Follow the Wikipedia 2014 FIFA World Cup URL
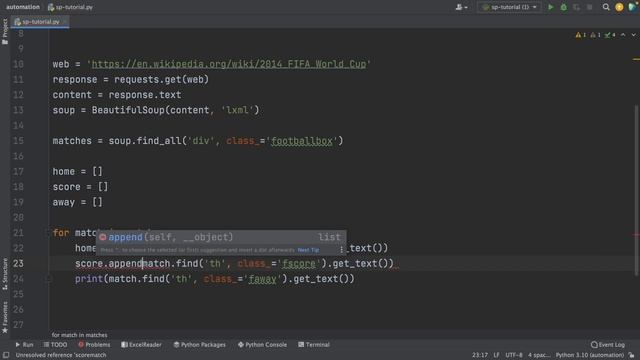640x360 pixels. (x=229, y=64)
